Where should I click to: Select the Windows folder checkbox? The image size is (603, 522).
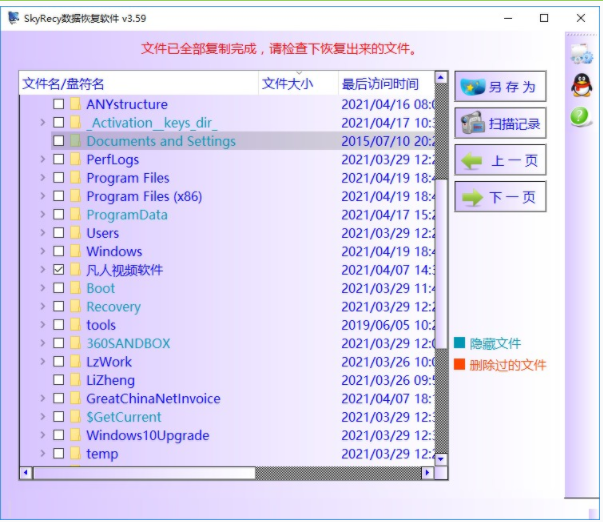click(58, 251)
